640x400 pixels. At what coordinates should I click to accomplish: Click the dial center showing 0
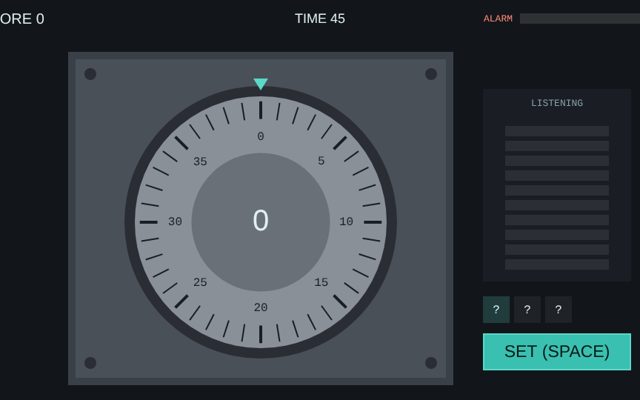(260, 222)
